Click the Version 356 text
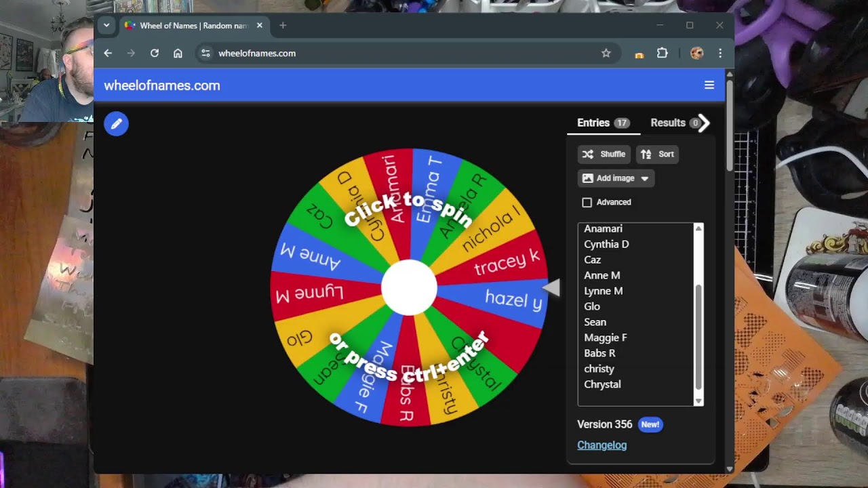 pos(604,424)
